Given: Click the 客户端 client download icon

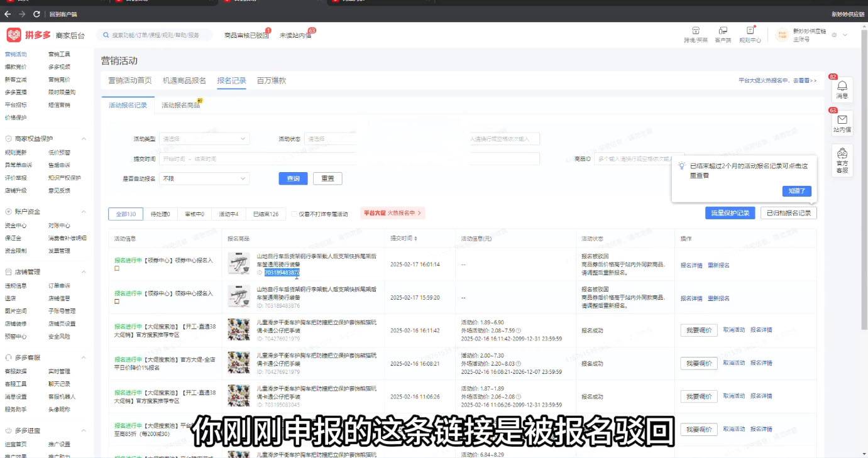Looking at the screenshot, I should tap(723, 35).
